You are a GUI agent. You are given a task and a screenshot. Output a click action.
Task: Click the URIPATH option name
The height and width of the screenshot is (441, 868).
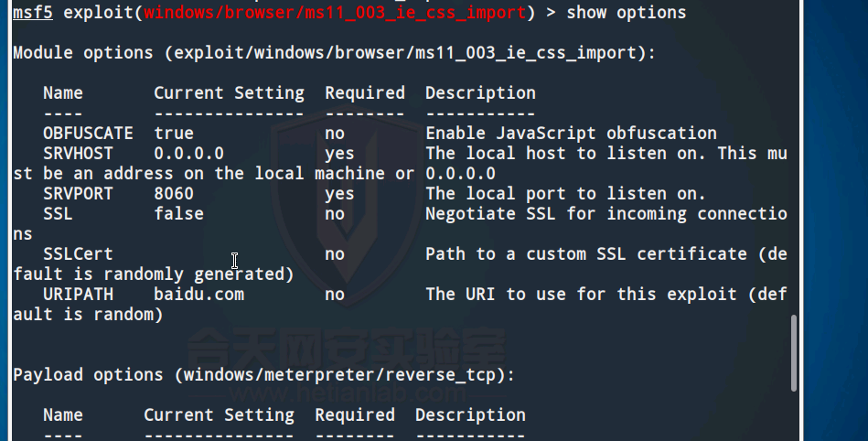(78, 295)
